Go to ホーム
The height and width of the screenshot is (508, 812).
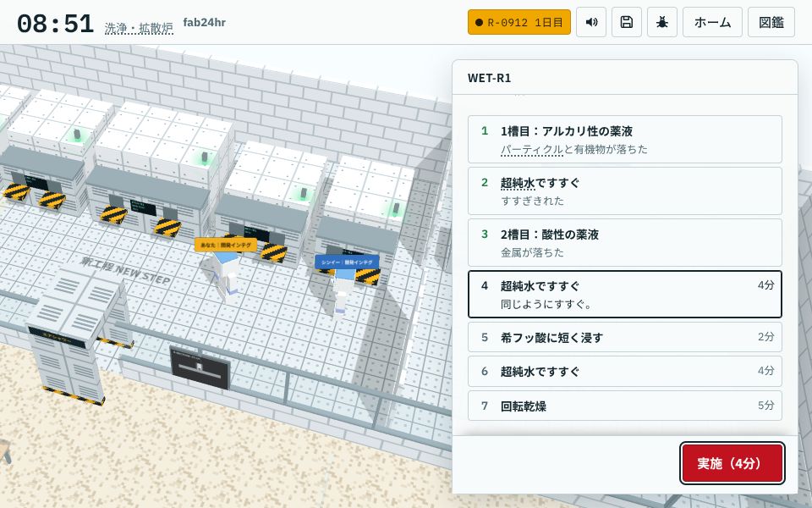point(712,22)
